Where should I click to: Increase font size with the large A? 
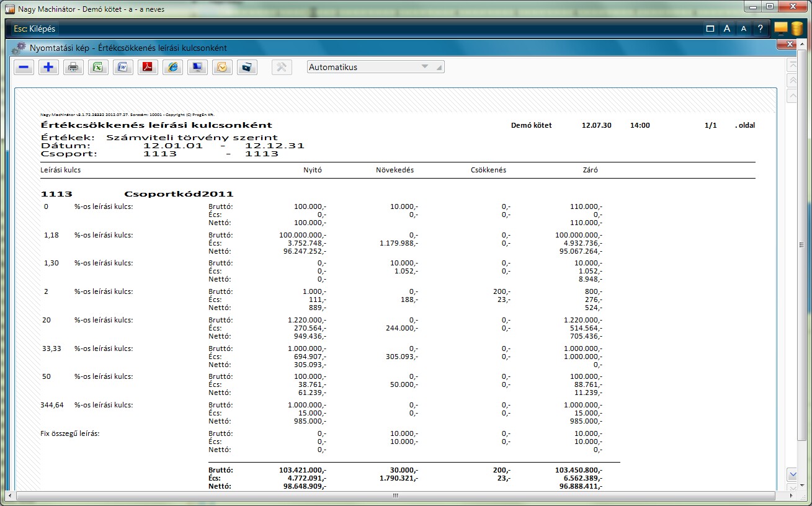[x=727, y=29]
